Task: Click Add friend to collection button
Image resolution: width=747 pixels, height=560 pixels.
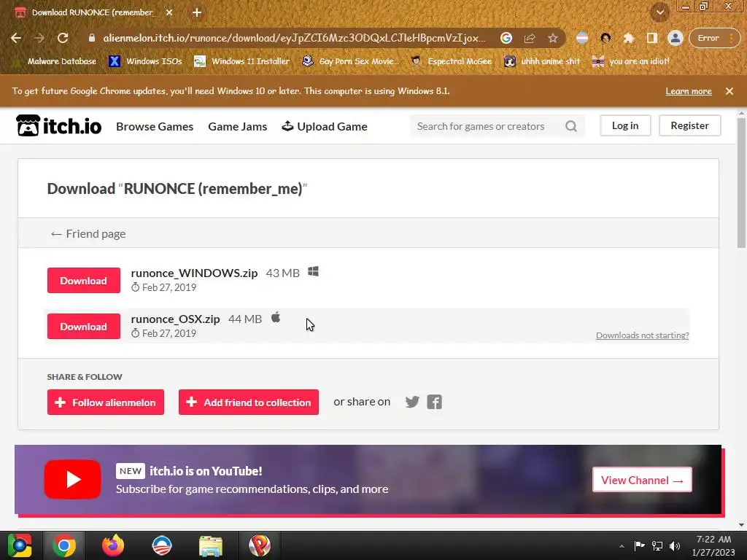Action: (x=249, y=402)
